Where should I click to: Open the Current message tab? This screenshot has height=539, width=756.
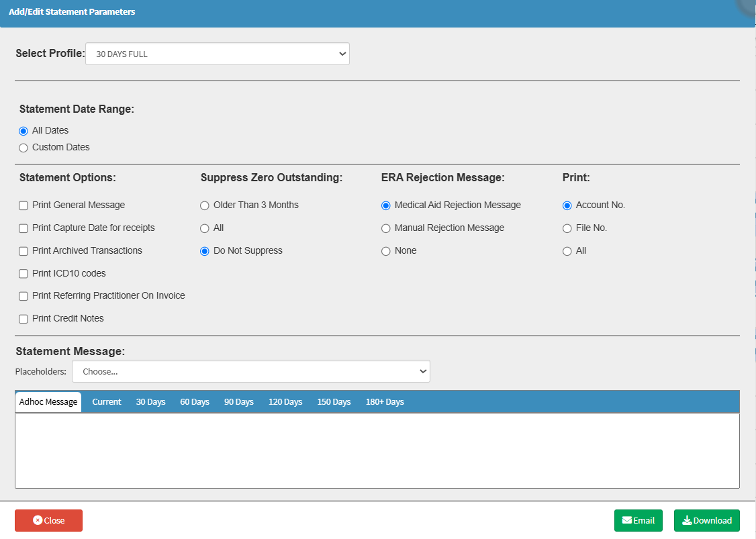coord(107,402)
